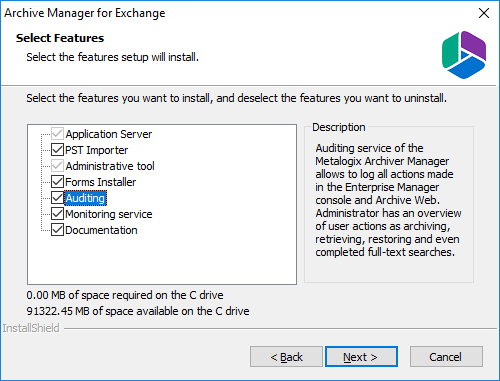This screenshot has height=381, width=500.
Task: Select the highlighted Auditing feature label
Action: click(x=85, y=198)
